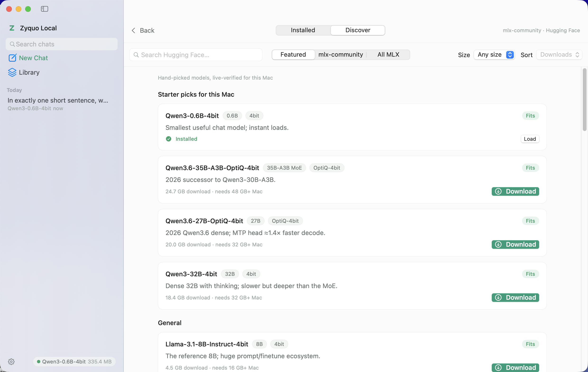The image size is (588, 372).
Task: Click '24.7 GB download · needs 48 GB+ Mac'
Action: pos(214,191)
